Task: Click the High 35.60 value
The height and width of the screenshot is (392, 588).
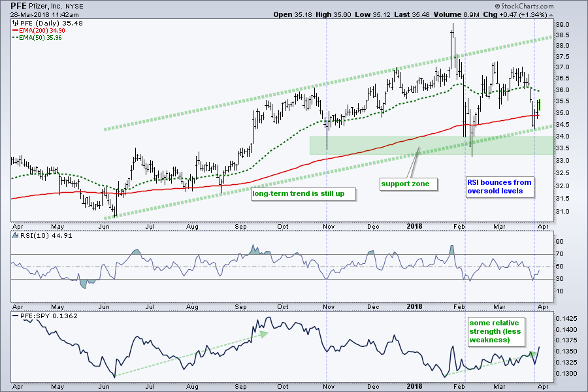Action: point(333,14)
